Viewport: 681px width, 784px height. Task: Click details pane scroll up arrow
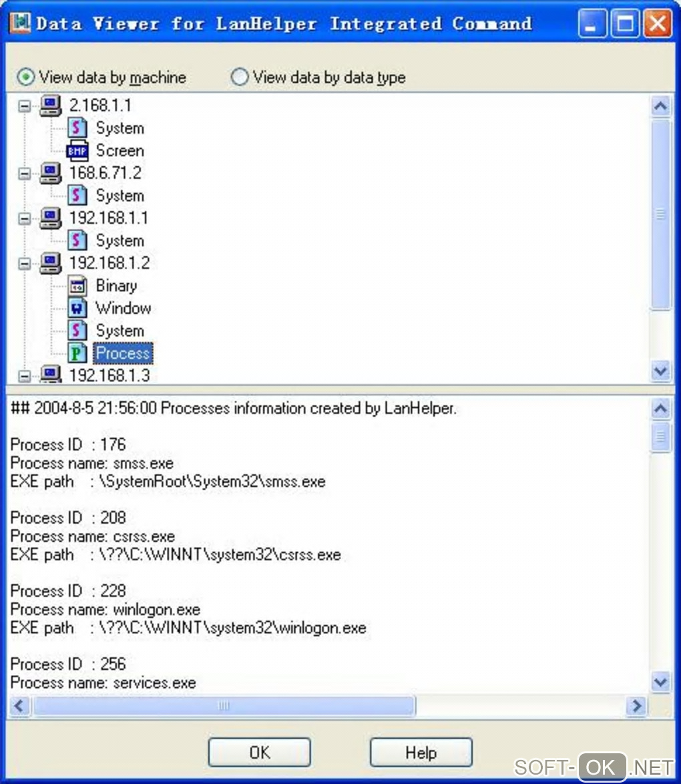coord(660,409)
